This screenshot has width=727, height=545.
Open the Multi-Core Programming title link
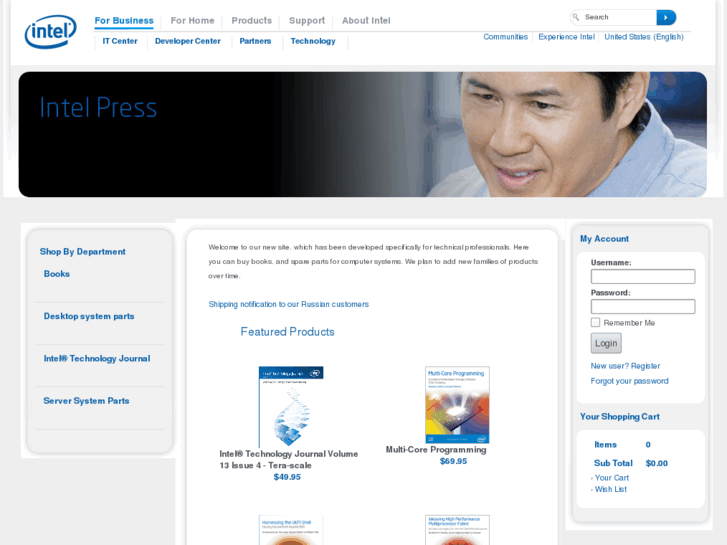(x=436, y=449)
